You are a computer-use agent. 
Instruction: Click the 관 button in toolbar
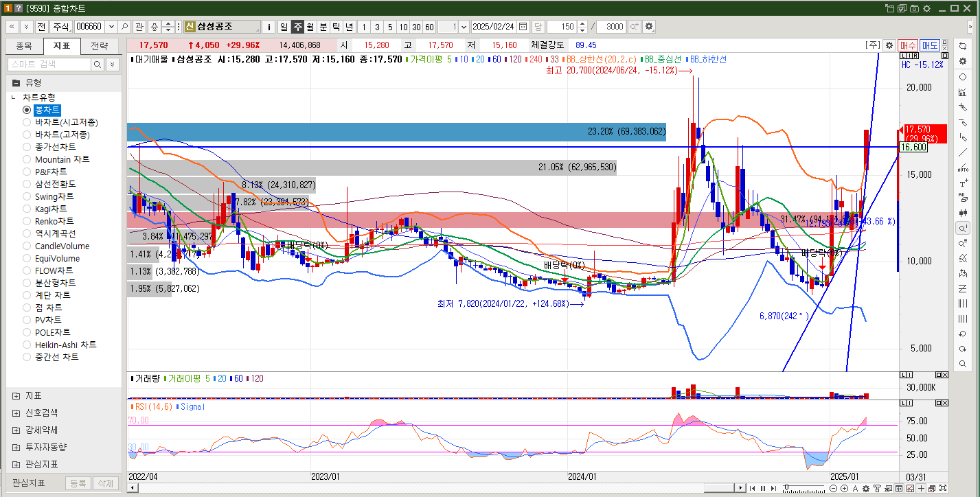point(139,26)
